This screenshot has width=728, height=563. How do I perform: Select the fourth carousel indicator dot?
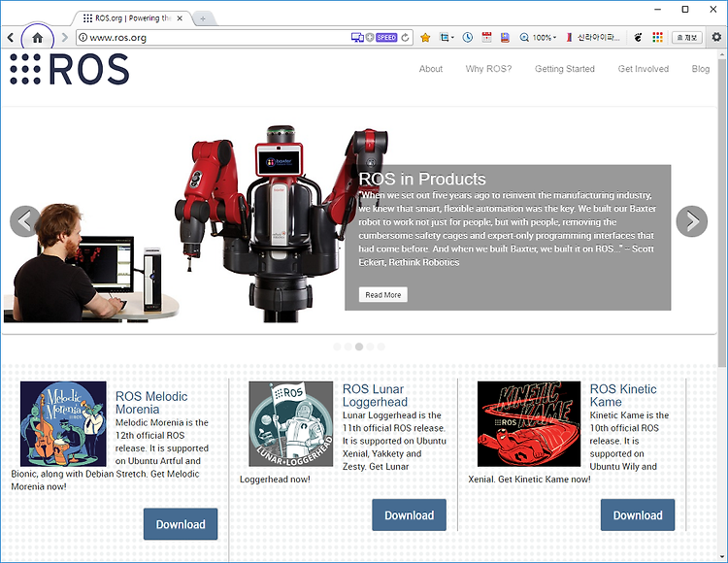tap(370, 347)
